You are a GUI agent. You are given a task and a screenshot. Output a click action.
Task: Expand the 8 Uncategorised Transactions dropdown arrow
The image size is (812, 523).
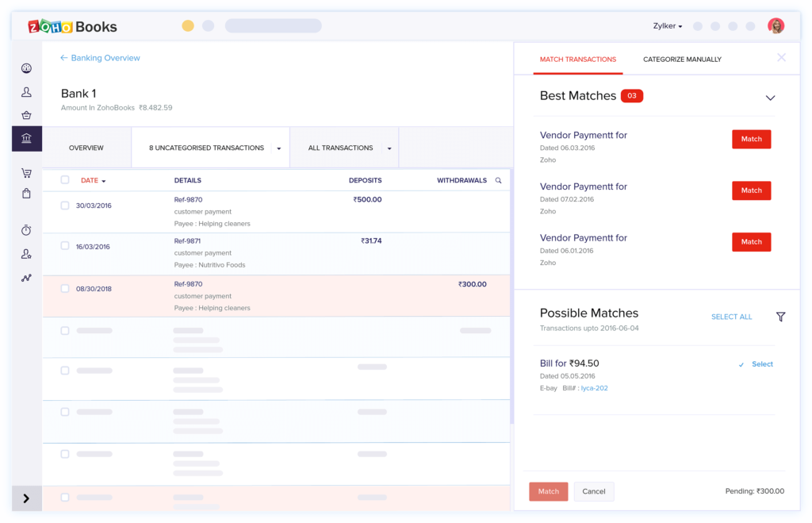278,148
